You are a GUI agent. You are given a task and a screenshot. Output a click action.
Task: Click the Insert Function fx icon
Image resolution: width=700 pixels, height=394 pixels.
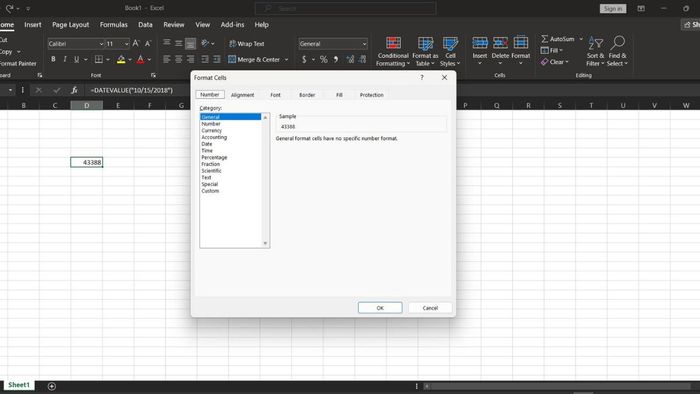(74, 90)
